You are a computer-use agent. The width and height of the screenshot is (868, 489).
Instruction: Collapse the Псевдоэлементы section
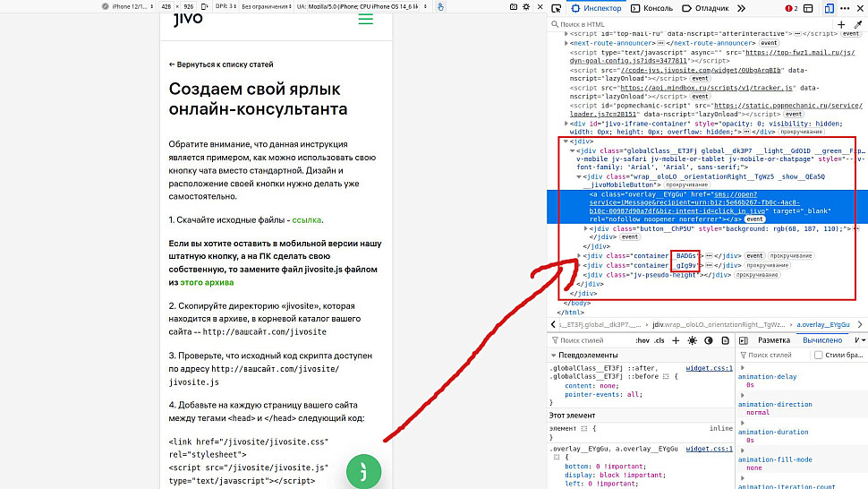coord(554,355)
